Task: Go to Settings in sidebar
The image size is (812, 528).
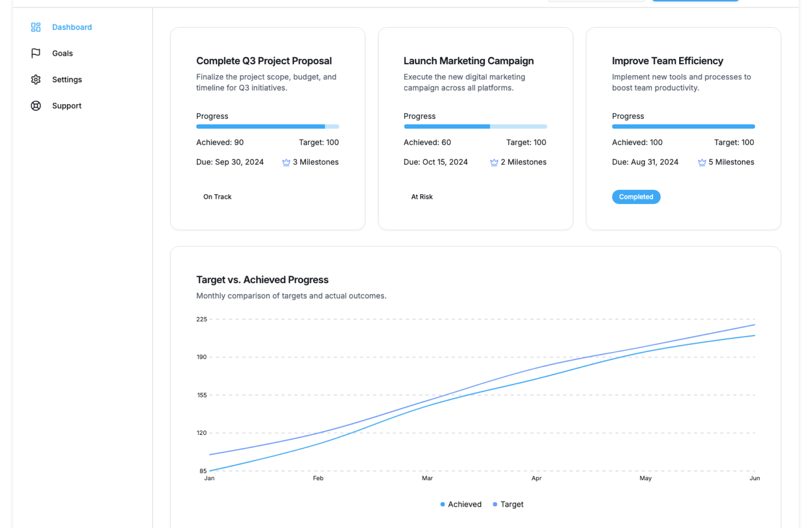Action: point(67,80)
